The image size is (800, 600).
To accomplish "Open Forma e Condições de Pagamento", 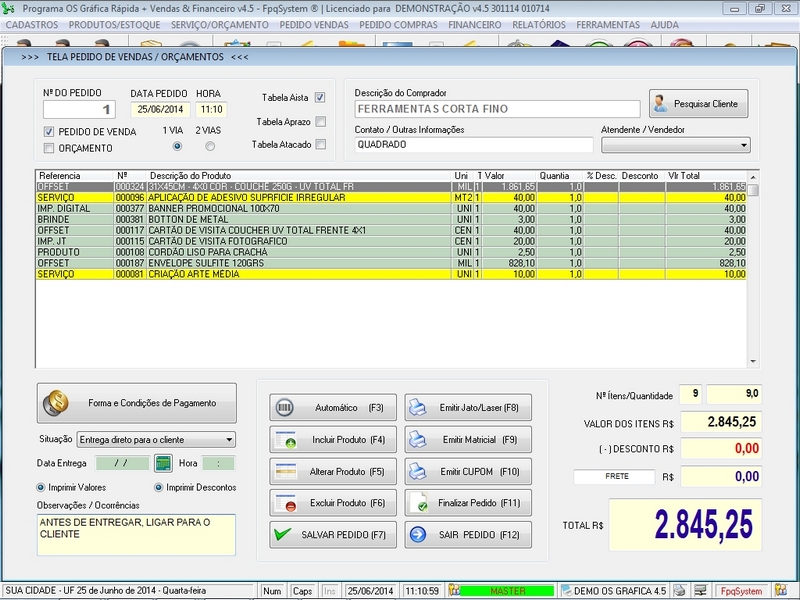I will [x=137, y=403].
